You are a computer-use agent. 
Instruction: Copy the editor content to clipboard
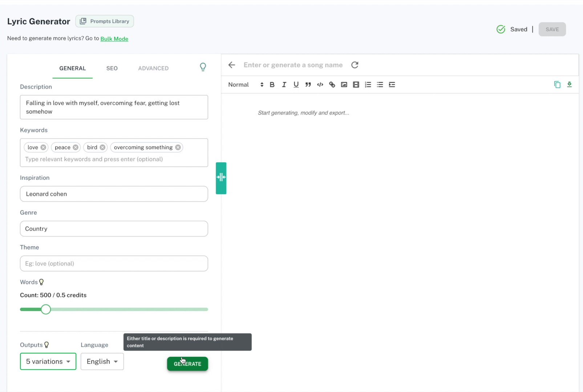[557, 85]
